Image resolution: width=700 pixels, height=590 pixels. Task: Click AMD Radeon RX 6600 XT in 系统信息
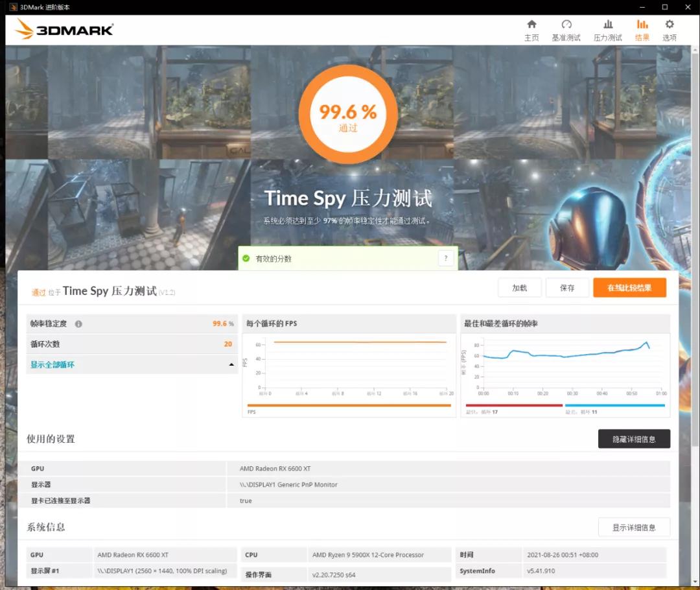pos(133,555)
